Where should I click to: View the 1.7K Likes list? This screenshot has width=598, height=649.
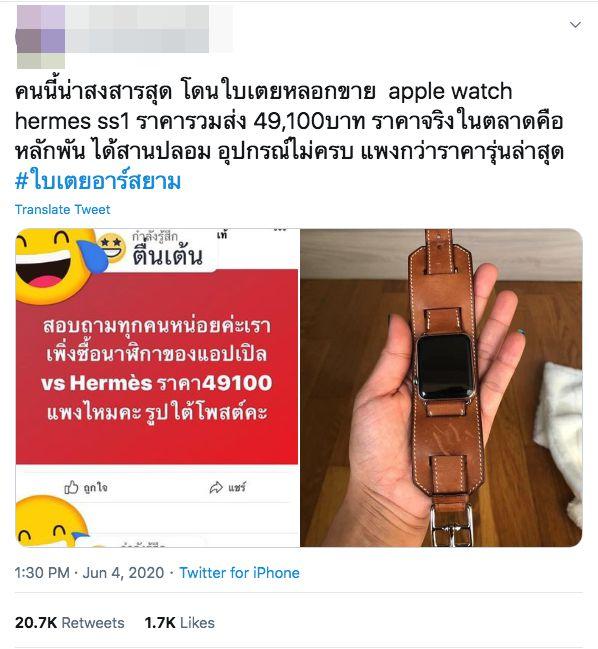[180, 623]
